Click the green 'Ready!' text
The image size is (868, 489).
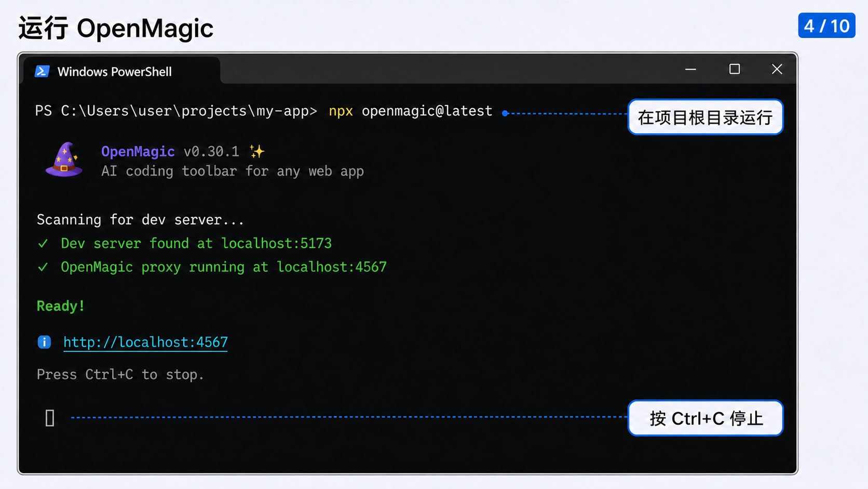(x=60, y=306)
